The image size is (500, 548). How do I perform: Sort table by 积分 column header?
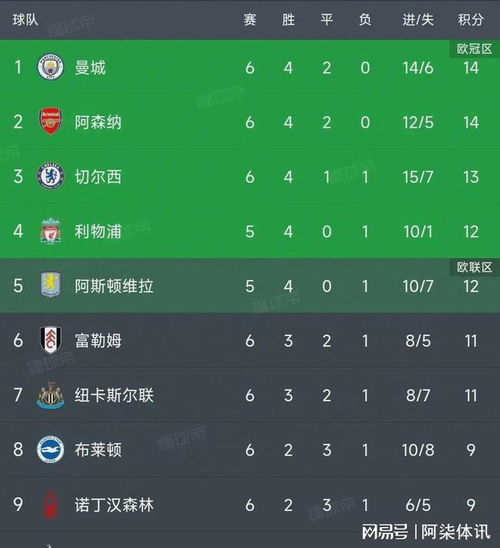pos(471,20)
